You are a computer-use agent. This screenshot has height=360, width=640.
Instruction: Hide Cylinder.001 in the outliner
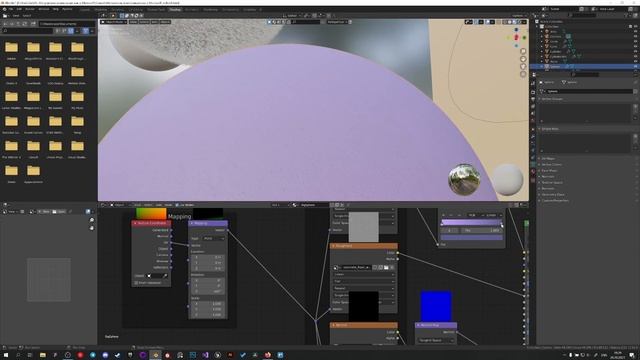point(635,56)
